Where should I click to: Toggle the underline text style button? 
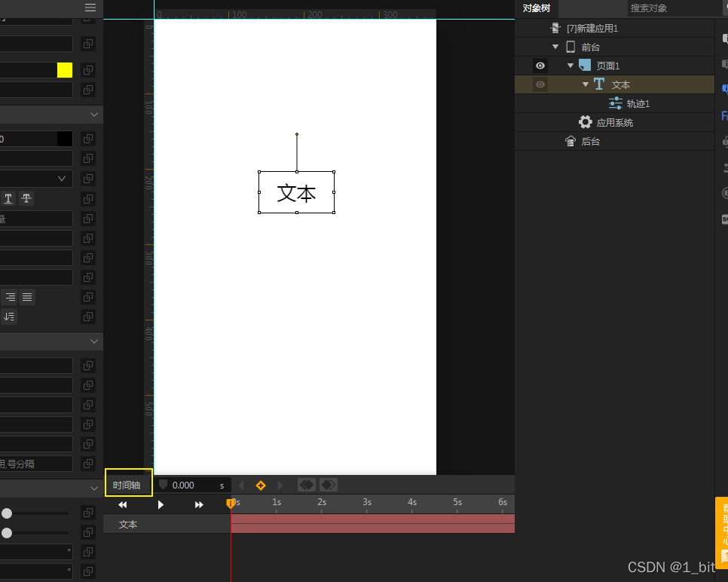pyautogui.click(x=8, y=199)
